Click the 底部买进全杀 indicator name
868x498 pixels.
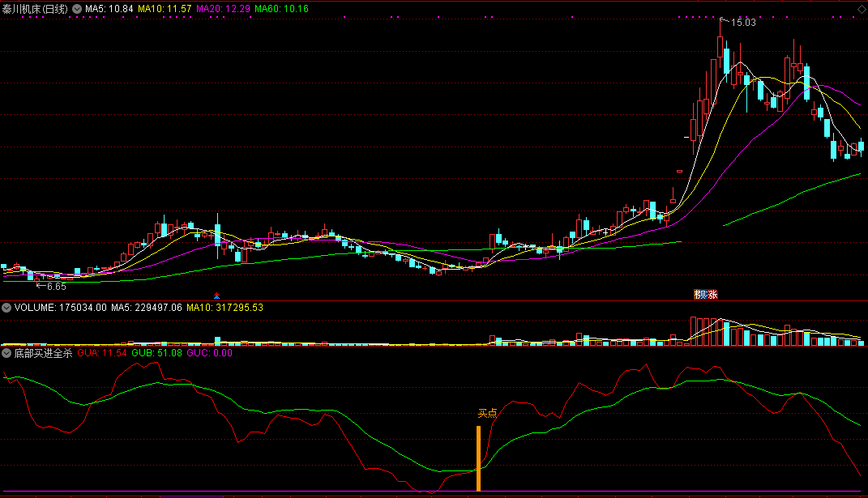pos(43,353)
